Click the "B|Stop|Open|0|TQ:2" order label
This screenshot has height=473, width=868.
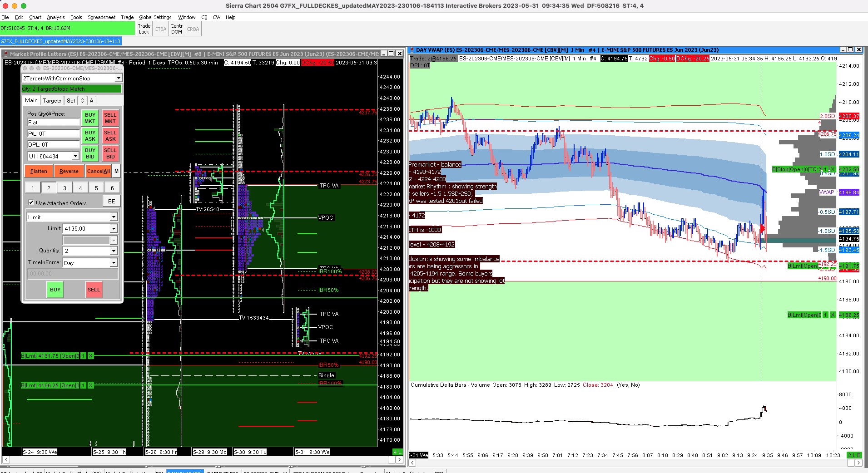(x=797, y=169)
